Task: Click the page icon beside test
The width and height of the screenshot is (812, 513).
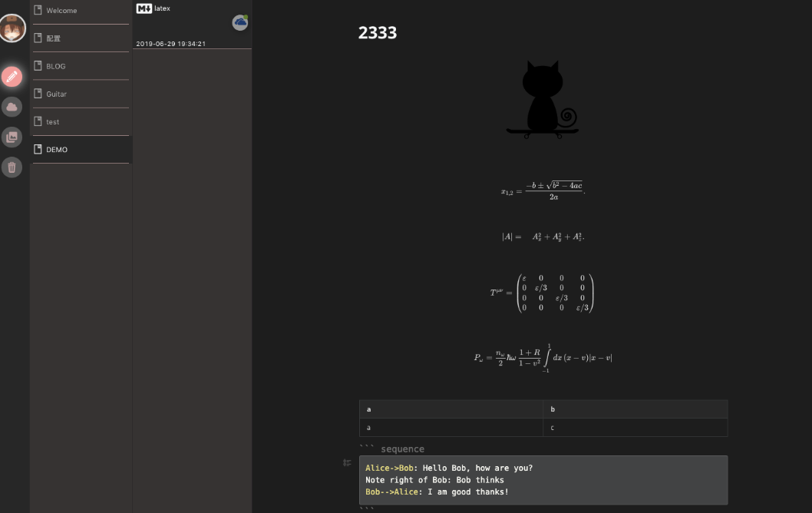Action: point(38,121)
